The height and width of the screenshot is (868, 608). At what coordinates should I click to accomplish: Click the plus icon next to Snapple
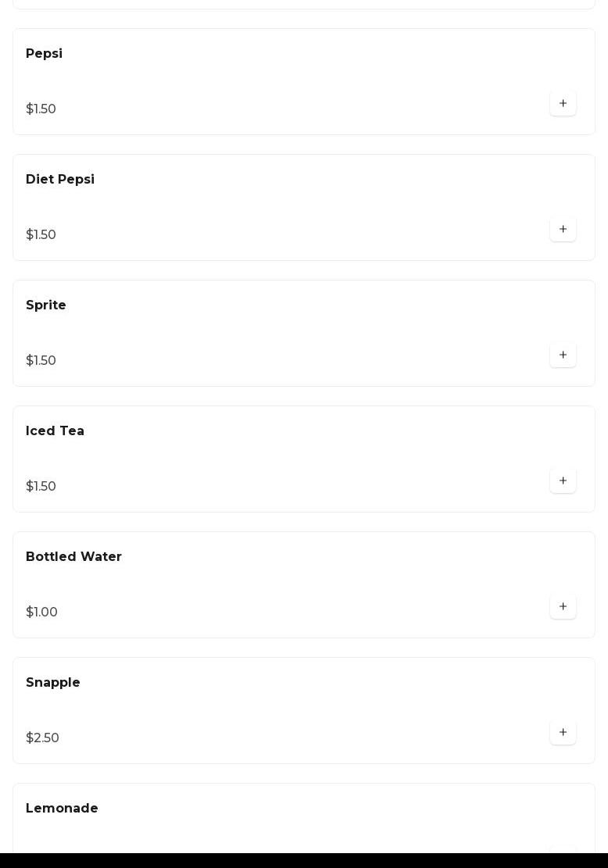pyautogui.click(x=563, y=732)
